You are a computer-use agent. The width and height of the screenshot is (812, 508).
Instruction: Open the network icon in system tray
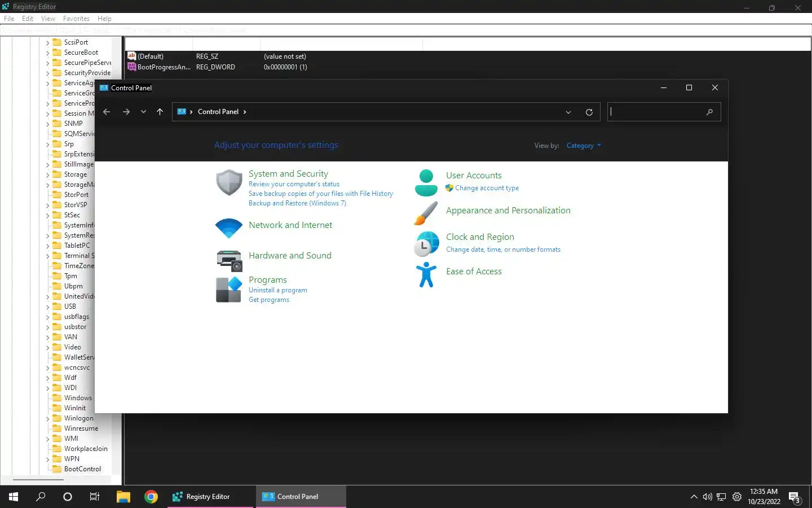tap(721, 497)
